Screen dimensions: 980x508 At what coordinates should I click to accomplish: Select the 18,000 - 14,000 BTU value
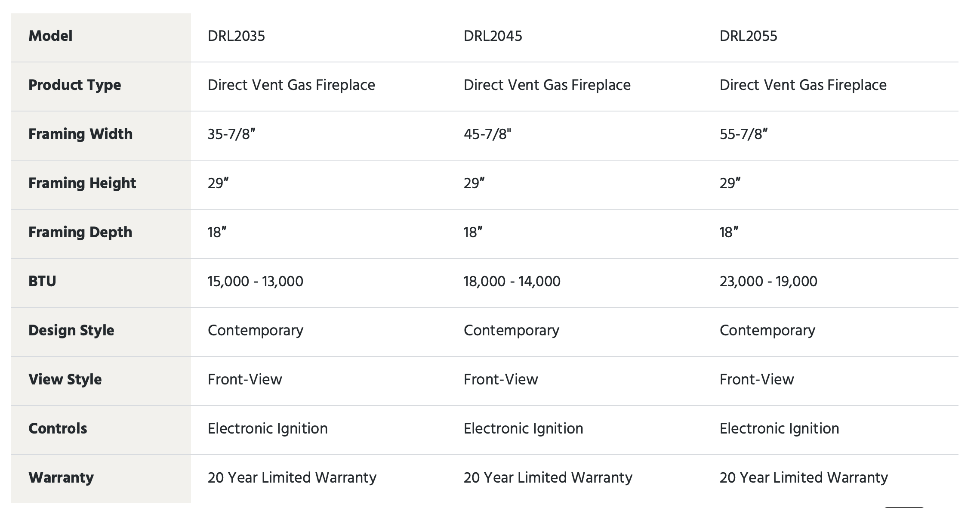(x=512, y=281)
